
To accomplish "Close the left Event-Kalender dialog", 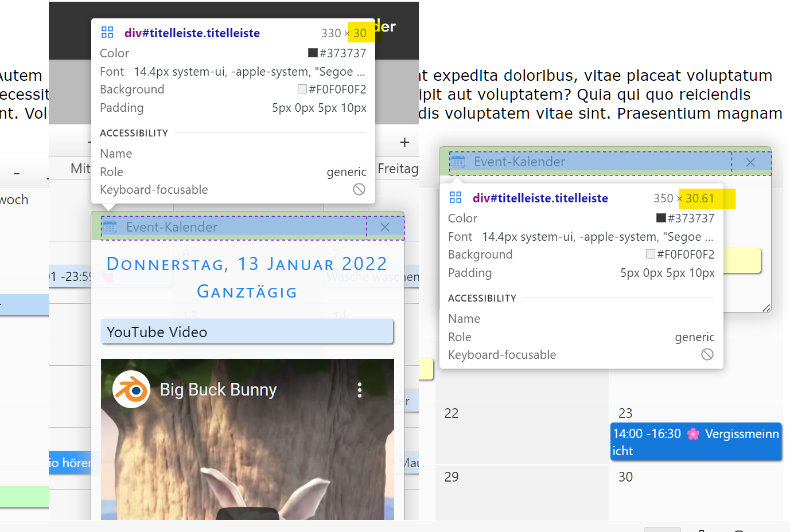I will click(x=385, y=228).
